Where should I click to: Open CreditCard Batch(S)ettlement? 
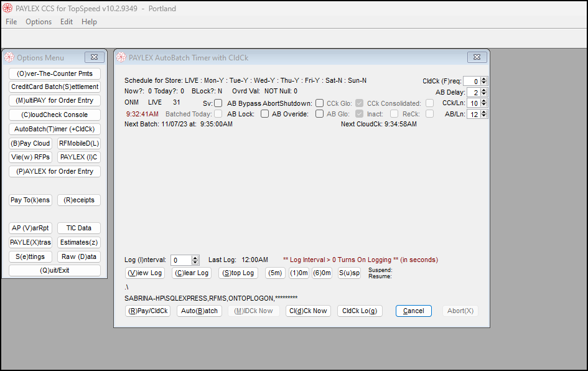55,87
